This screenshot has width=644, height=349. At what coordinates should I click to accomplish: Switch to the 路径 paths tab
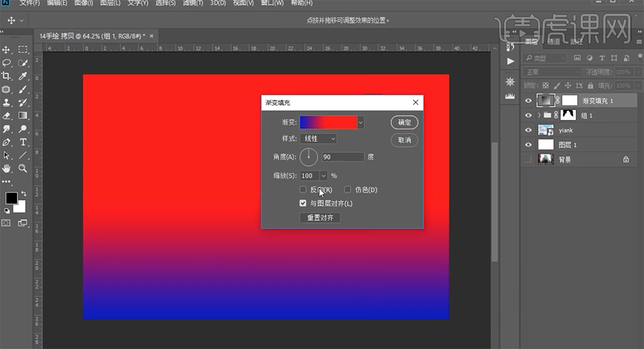click(x=576, y=42)
